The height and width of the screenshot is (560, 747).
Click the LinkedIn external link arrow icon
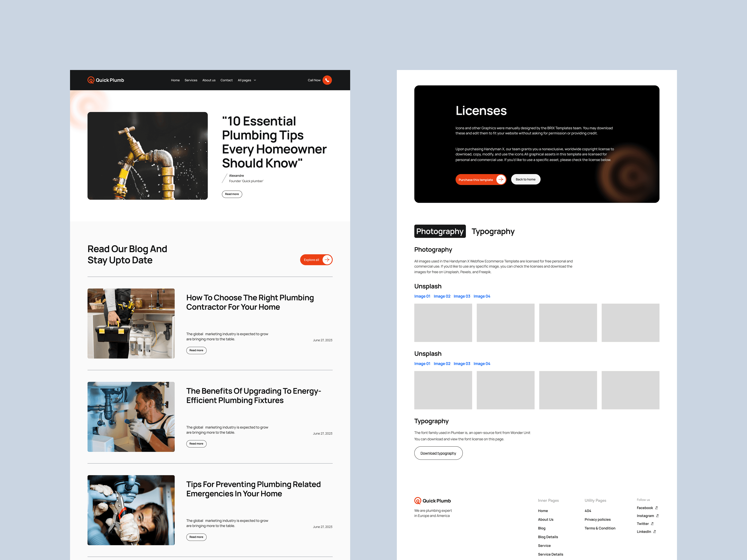point(655,531)
